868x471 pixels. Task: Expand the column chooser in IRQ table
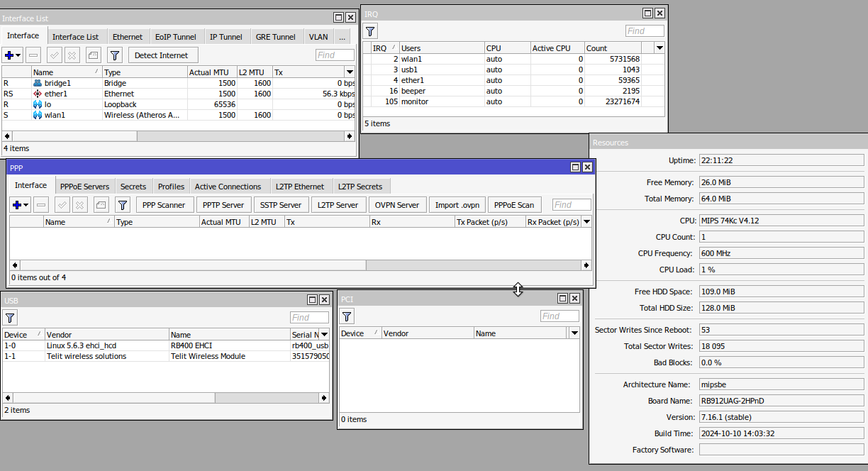pos(660,48)
